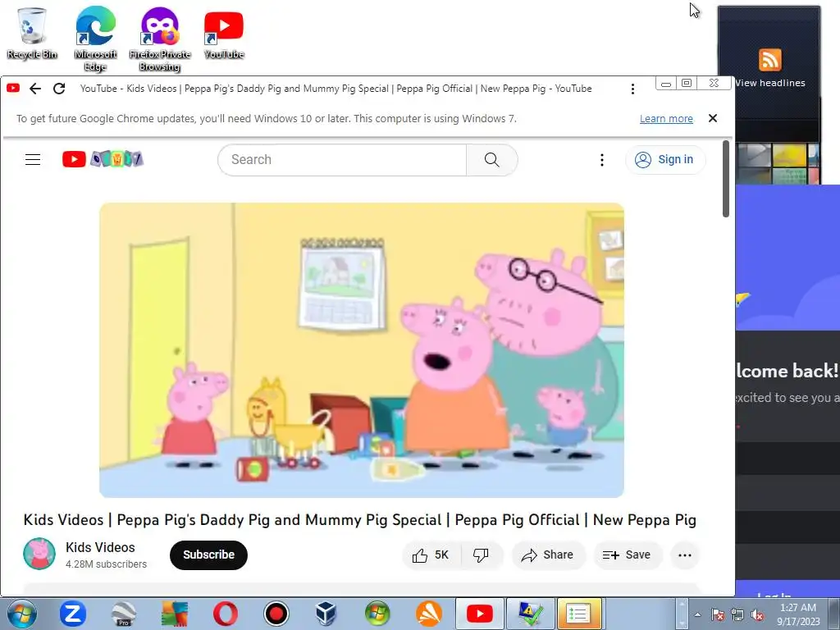This screenshot has width=840, height=630.
Task: Open the taskbar icon with the warning checkmark
Action: click(x=531, y=614)
